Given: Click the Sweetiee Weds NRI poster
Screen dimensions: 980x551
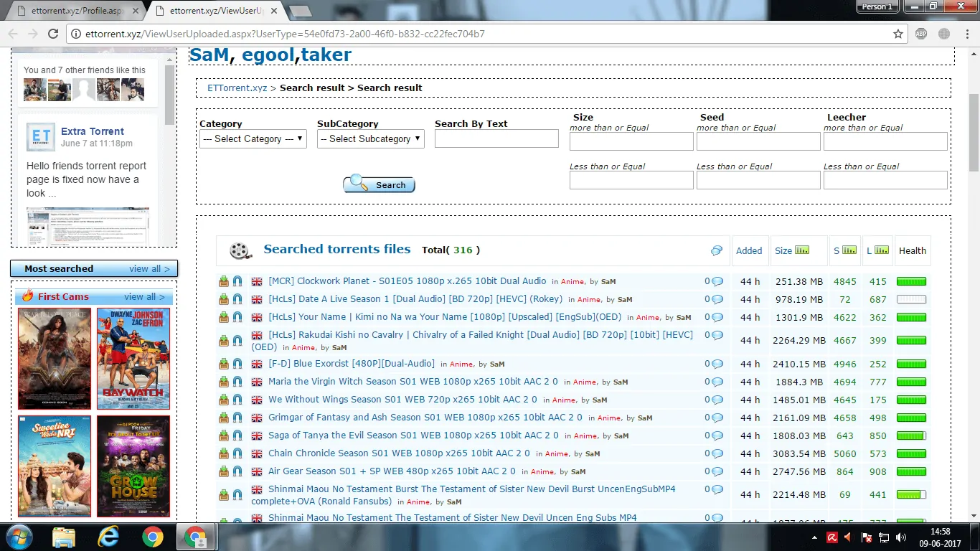Looking at the screenshot, I should [55, 466].
